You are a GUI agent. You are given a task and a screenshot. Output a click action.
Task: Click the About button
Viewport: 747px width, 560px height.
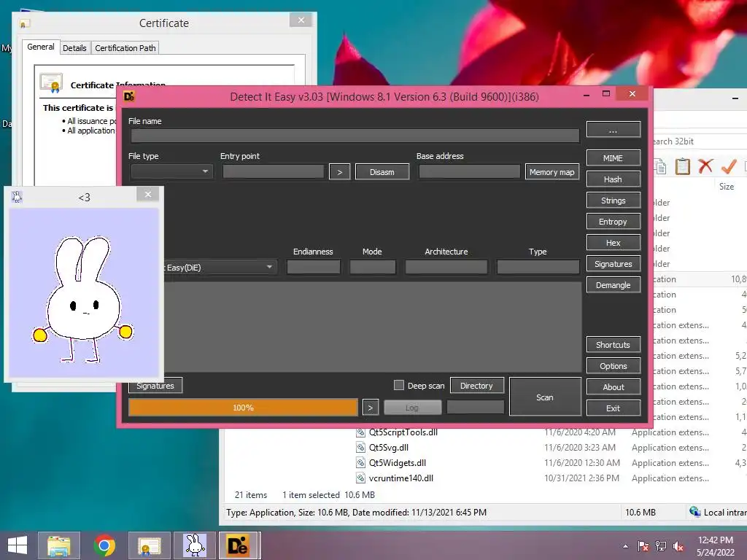point(613,387)
